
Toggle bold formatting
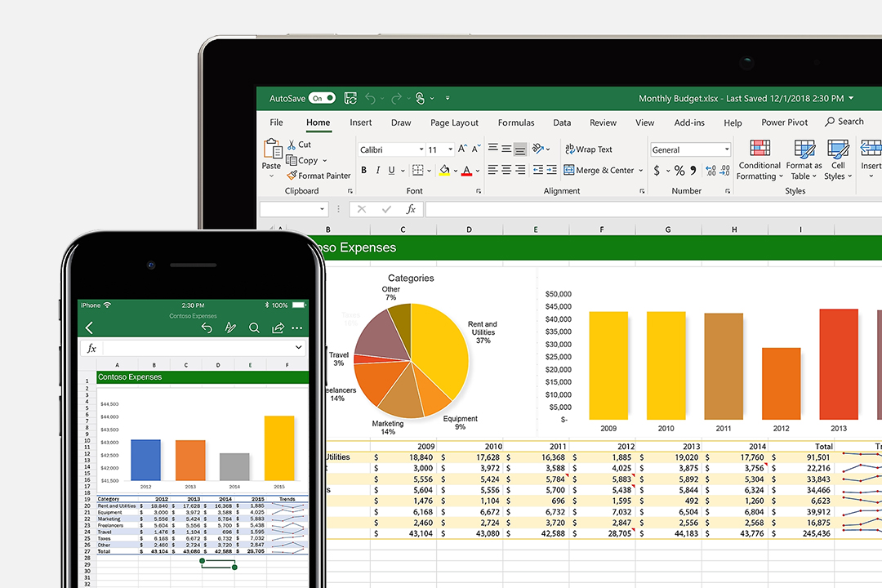click(x=363, y=170)
